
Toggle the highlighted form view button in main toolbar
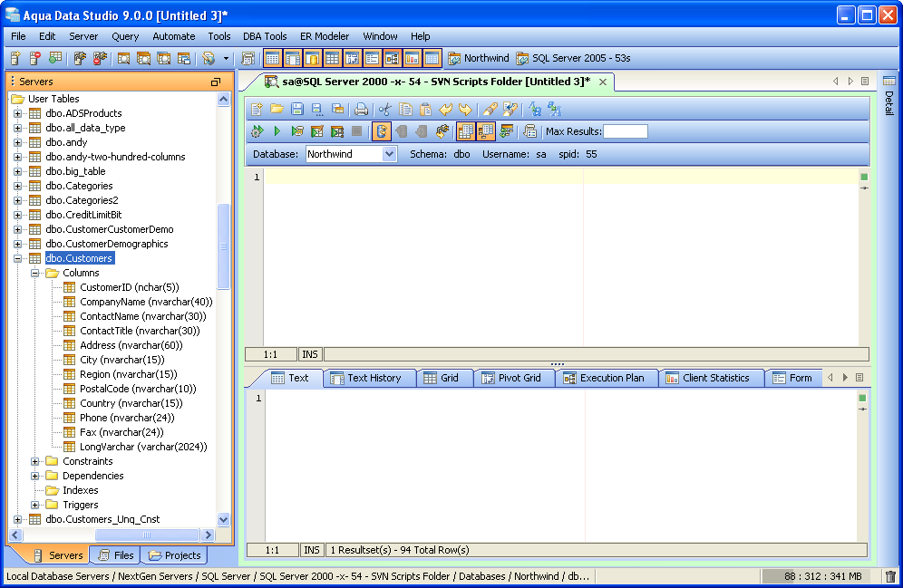372,58
